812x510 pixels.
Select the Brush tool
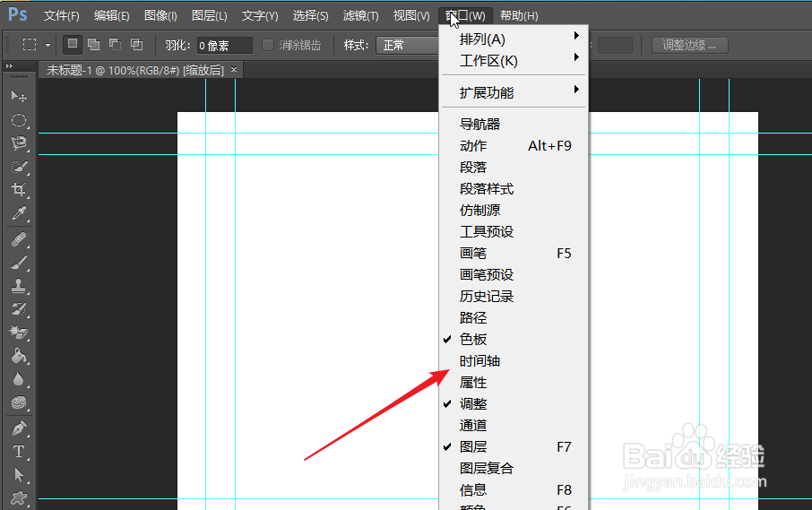coord(19,263)
